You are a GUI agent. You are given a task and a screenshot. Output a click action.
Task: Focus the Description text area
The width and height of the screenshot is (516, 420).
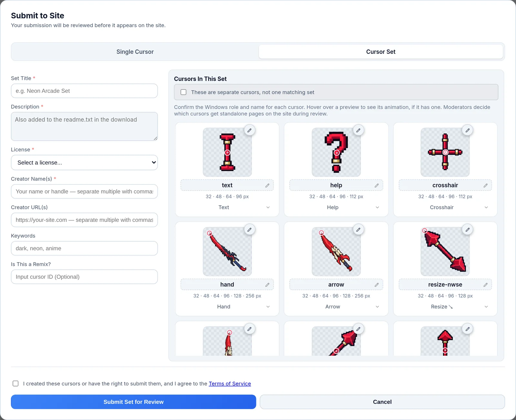(x=84, y=126)
